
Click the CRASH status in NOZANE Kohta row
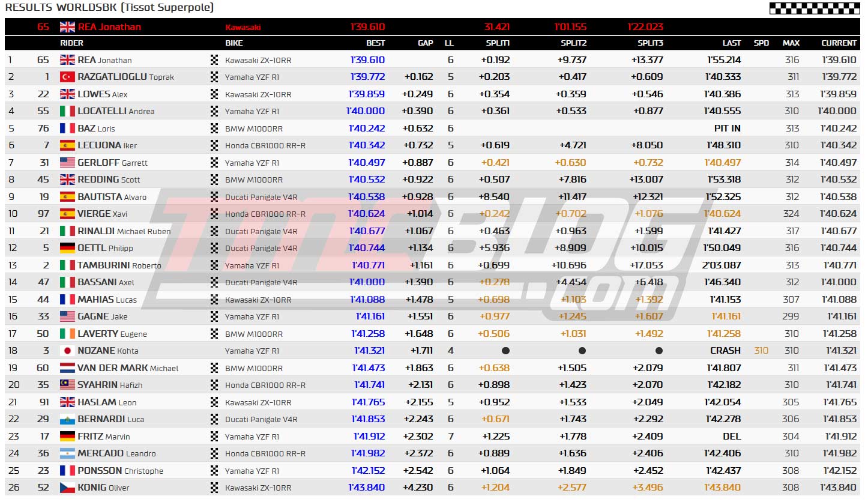coord(726,351)
